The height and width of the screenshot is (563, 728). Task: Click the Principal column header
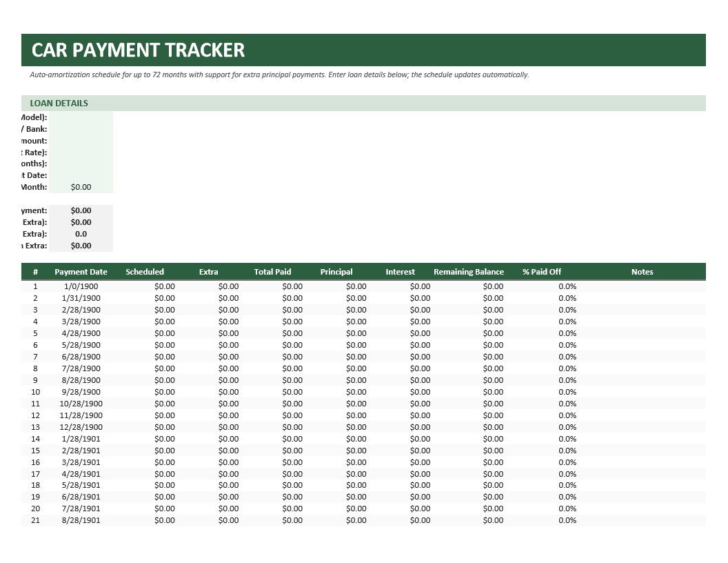pyautogui.click(x=336, y=272)
